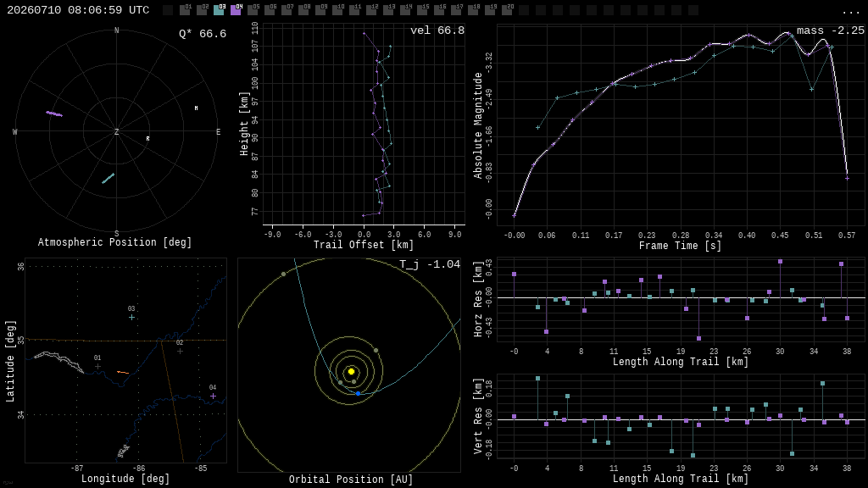The width and height of the screenshot is (868, 488).
Task: Click the purple meteor trail in sky plot
Action: 54,114
